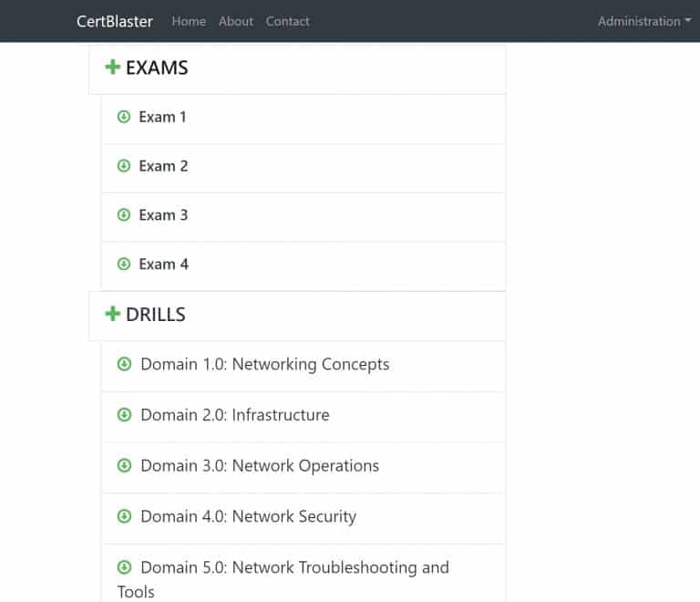Image resolution: width=700 pixels, height=602 pixels.
Task: Open the Exam 3 entry
Action: coord(163,215)
